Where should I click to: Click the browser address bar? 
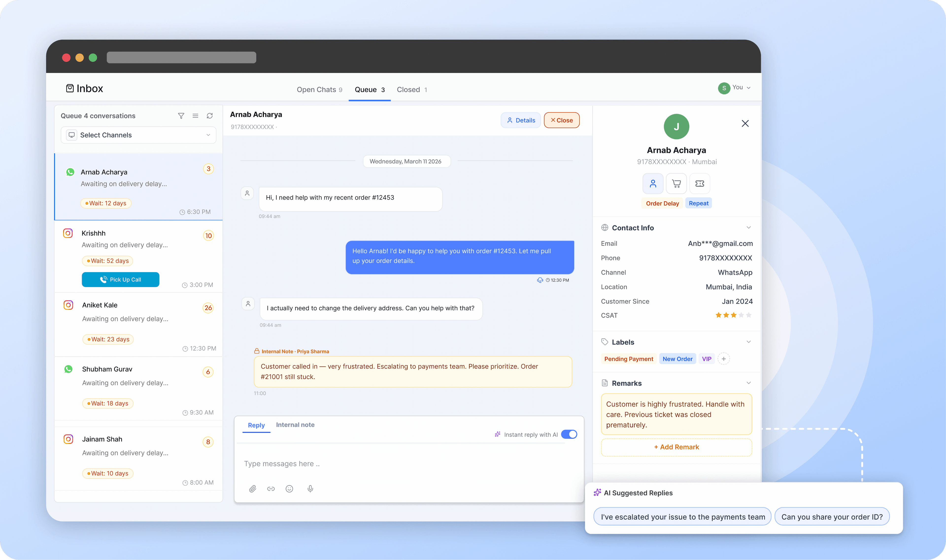pos(181,57)
